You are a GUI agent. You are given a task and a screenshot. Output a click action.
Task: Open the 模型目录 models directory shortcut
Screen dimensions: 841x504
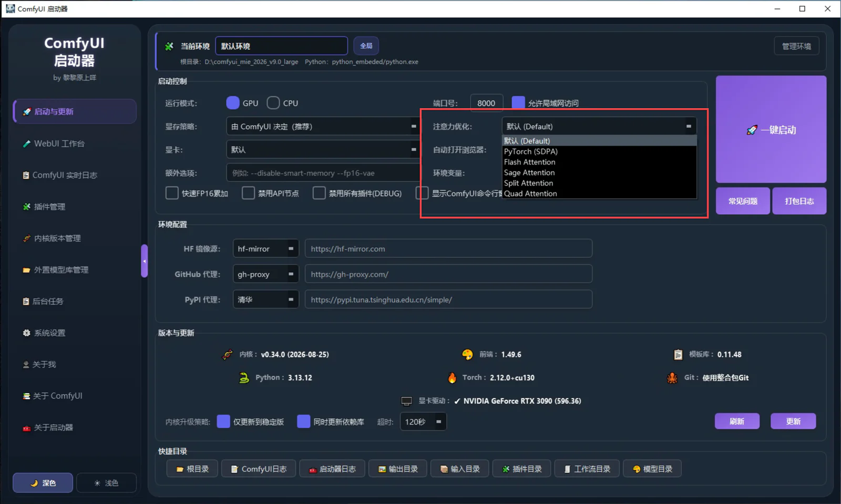point(652,469)
